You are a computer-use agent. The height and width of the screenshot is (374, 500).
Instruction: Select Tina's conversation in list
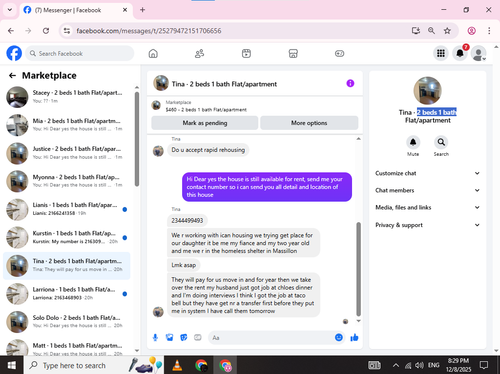pyautogui.click(x=67, y=265)
